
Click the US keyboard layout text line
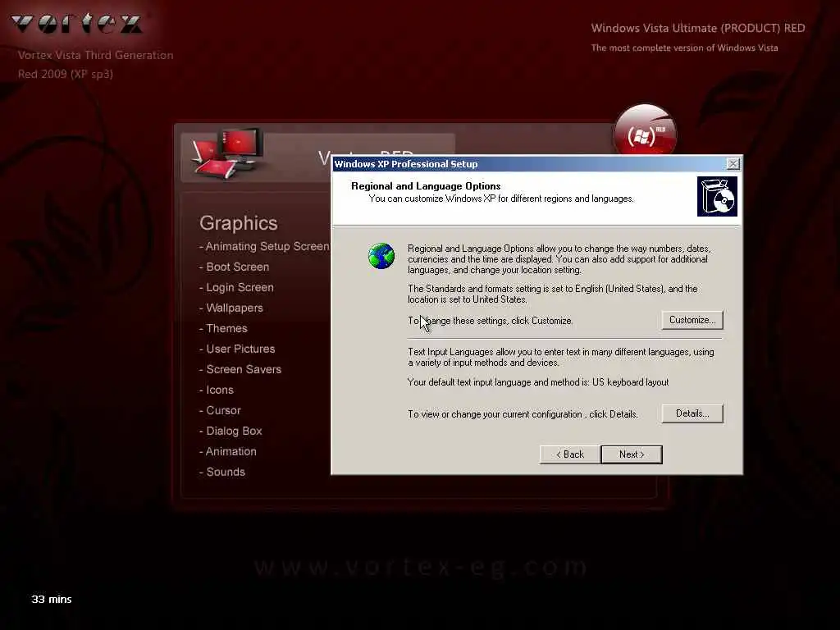tap(538, 382)
